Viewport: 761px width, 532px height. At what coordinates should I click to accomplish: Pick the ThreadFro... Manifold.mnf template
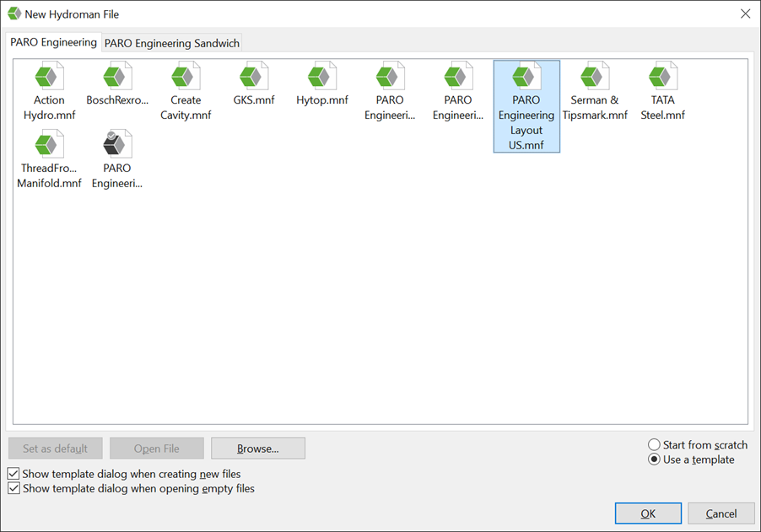[x=49, y=159]
